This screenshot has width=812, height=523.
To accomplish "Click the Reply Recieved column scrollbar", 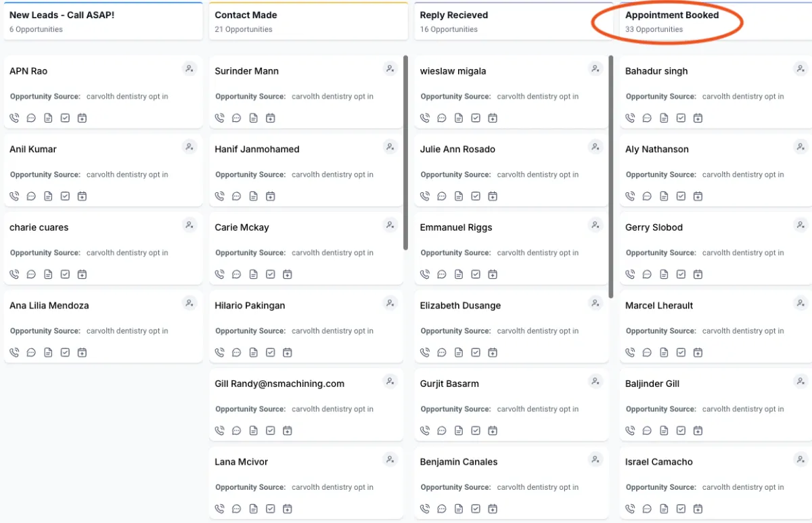I will coord(611,177).
